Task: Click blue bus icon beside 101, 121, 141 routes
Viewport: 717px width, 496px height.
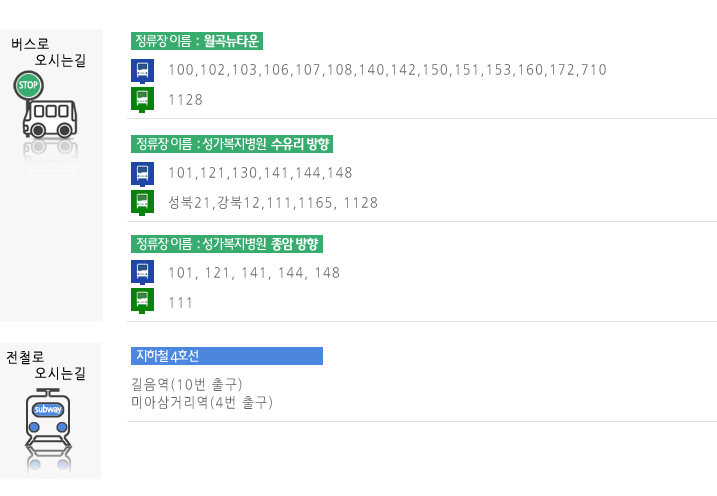Action: click(143, 272)
